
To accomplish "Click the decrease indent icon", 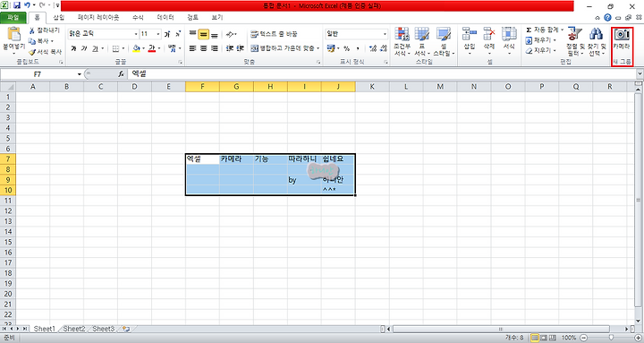I will click(230, 48).
